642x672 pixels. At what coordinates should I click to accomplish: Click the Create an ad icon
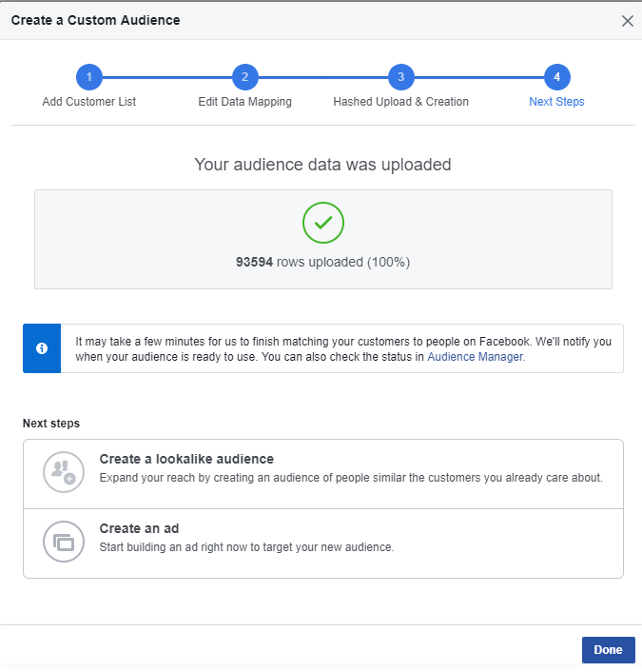point(64,542)
